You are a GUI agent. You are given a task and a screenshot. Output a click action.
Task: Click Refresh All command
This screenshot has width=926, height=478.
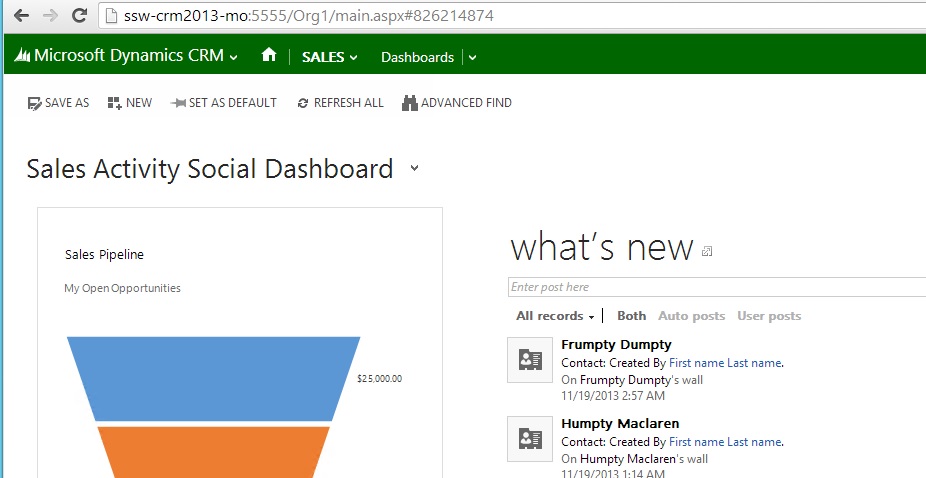(340, 103)
